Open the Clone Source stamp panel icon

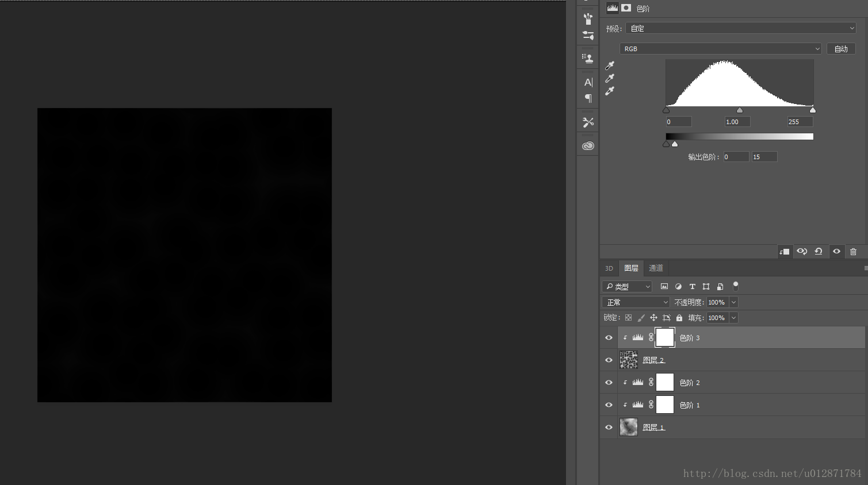(587, 58)
